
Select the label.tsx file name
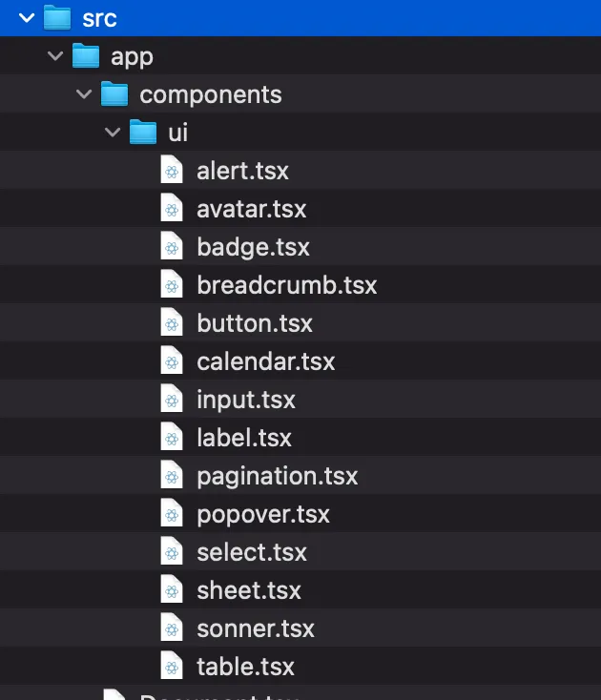(243, 439)
